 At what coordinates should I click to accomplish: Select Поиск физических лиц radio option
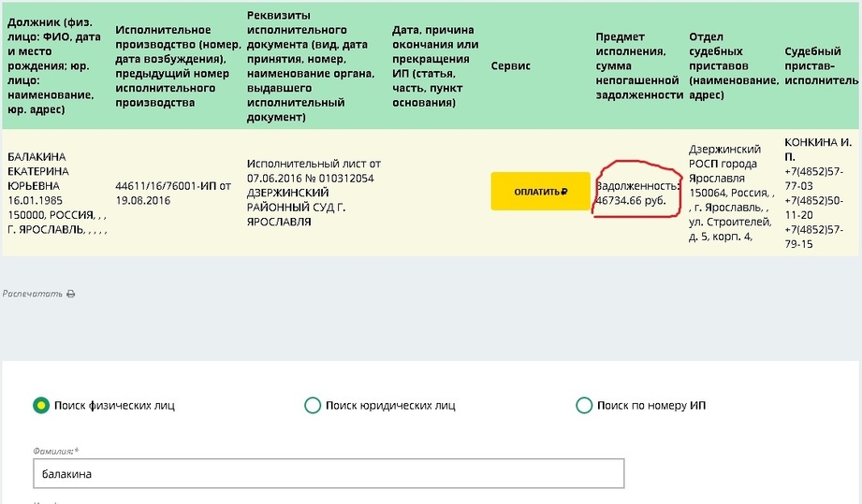[x=41, y=406]
